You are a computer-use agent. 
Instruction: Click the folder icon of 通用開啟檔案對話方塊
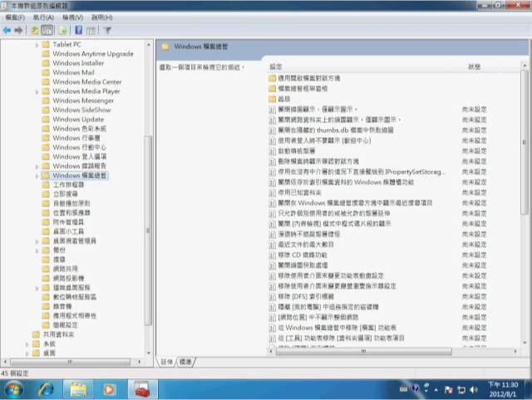click(272, 78)
